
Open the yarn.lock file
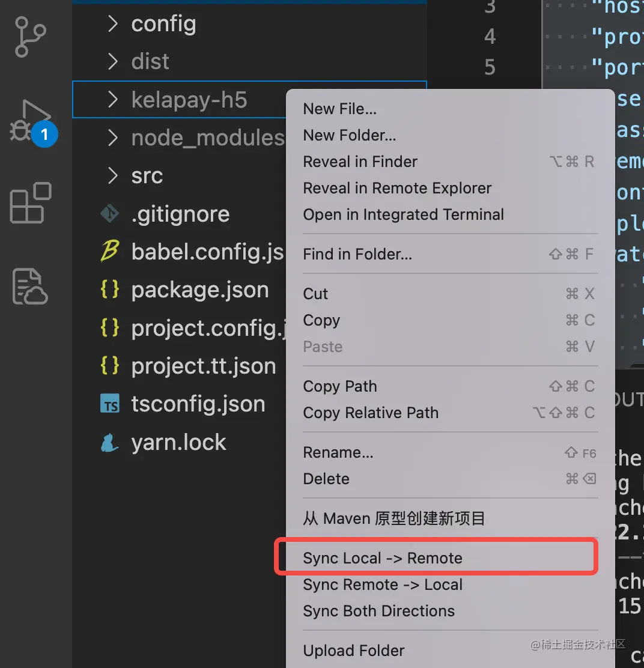178,442
